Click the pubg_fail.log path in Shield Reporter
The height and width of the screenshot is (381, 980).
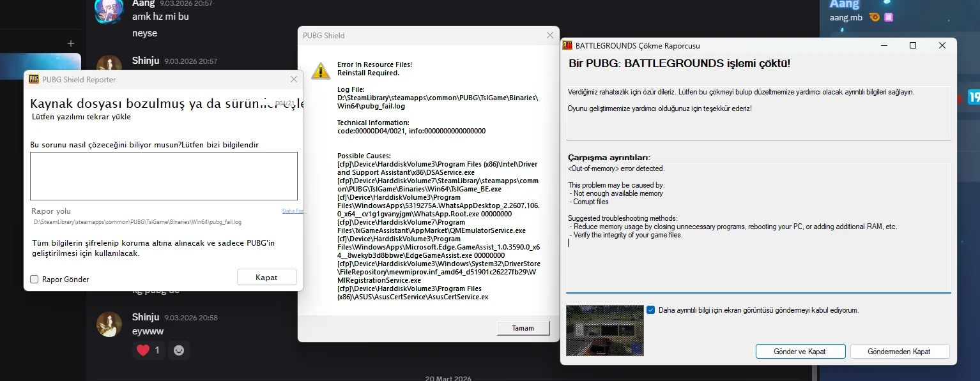click(x=137, y=222)
